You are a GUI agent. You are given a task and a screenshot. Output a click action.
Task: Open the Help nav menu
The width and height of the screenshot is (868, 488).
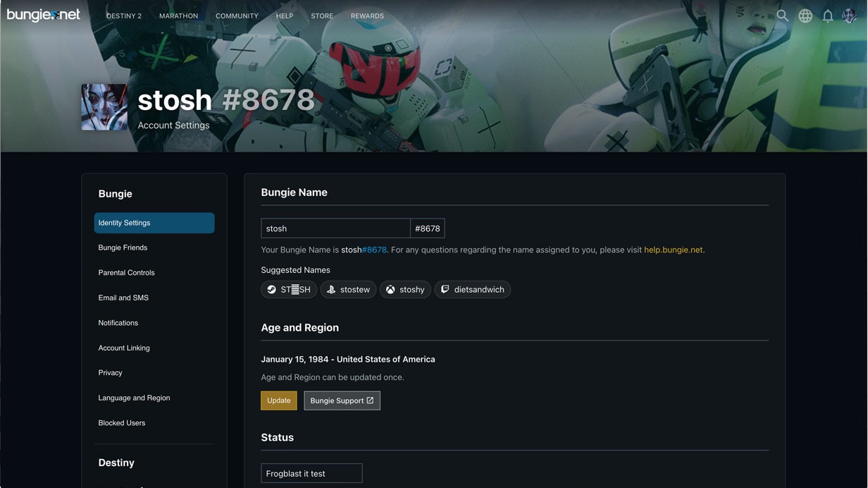[285, 16]
